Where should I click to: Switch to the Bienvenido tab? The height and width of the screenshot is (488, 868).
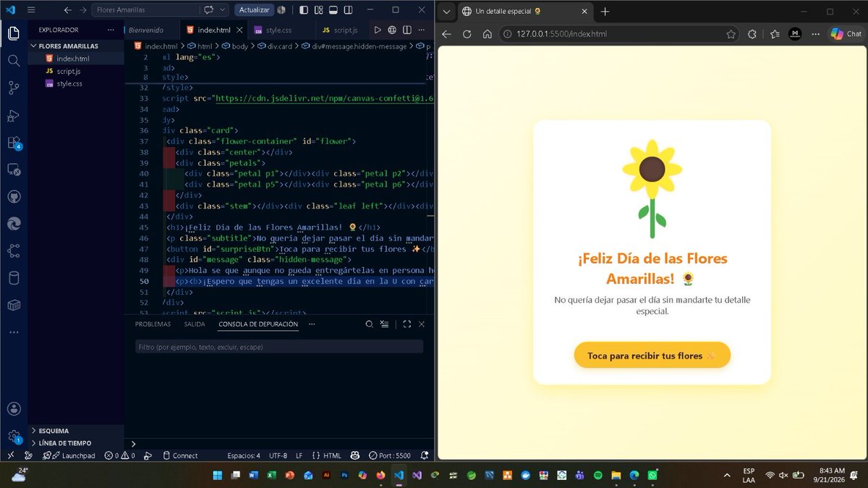point(146,30)
